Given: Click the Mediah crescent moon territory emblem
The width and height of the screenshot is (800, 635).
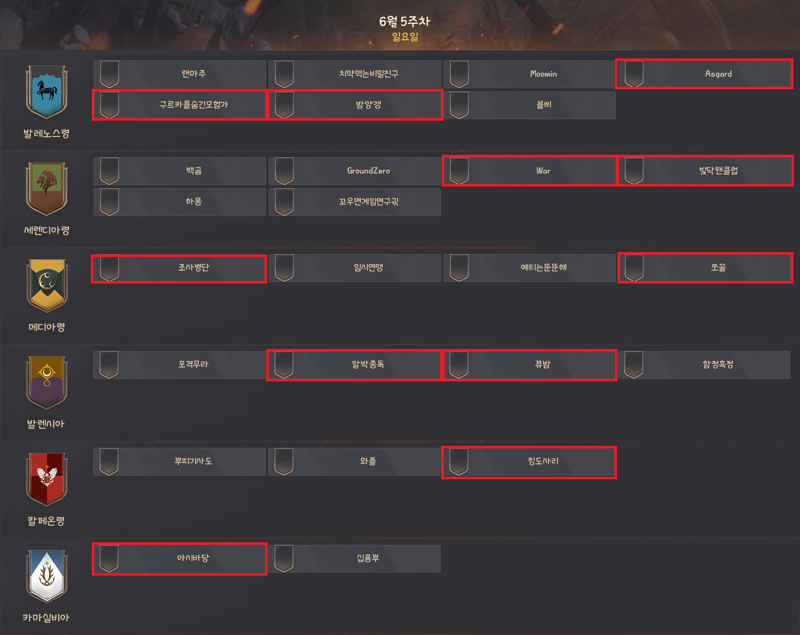Looking at the screenshot, I should pyautogui.click(x=46, y=286).
